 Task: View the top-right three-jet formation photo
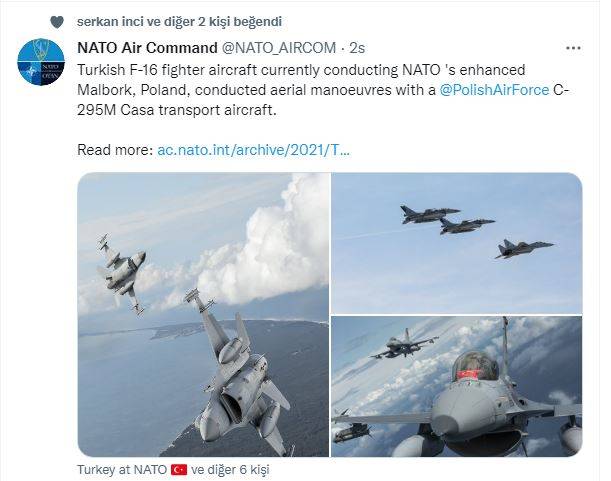click(x=457, y=243)
